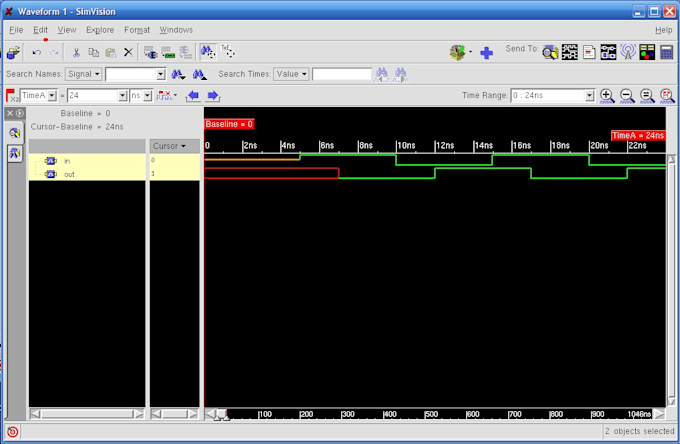This screenshot has width=680, height=444.
Task: Open the Explore menu
Action: (x=100, y=30)
